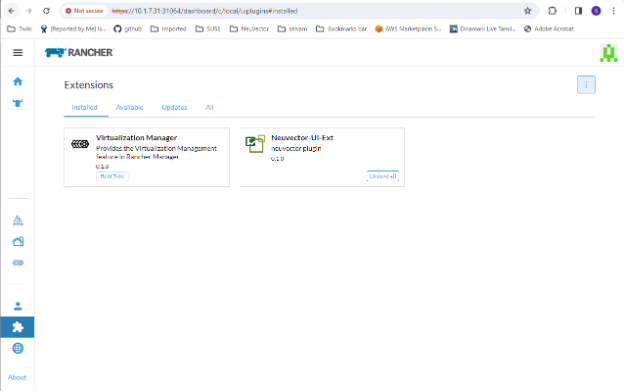Focus the browser address bar URL
This screenshot has height=392, width=624.
coord(205,11)
